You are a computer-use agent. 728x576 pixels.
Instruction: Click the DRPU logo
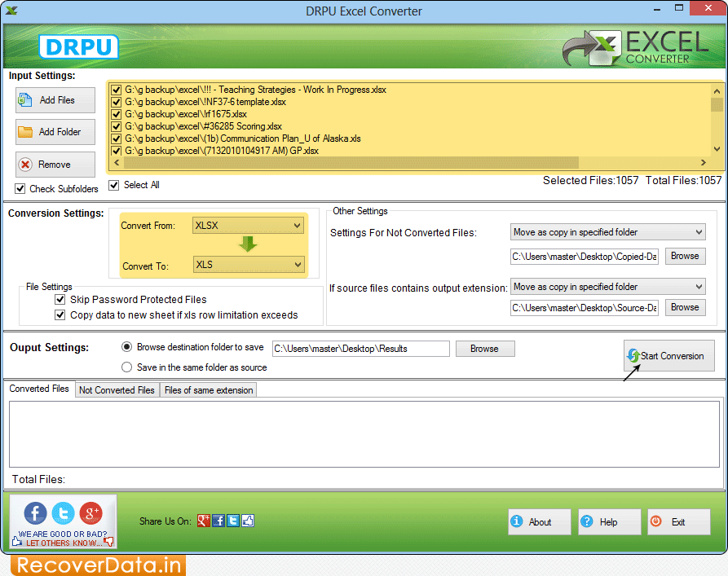[78, 47]
